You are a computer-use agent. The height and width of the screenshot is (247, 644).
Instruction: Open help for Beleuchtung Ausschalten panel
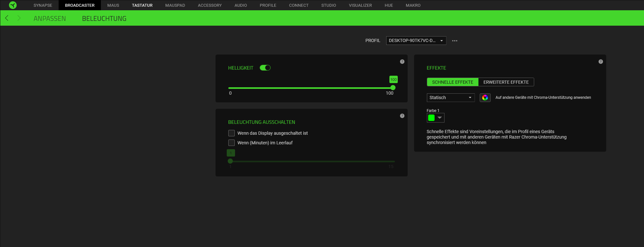pyautogui.click(x=402, y=116)
